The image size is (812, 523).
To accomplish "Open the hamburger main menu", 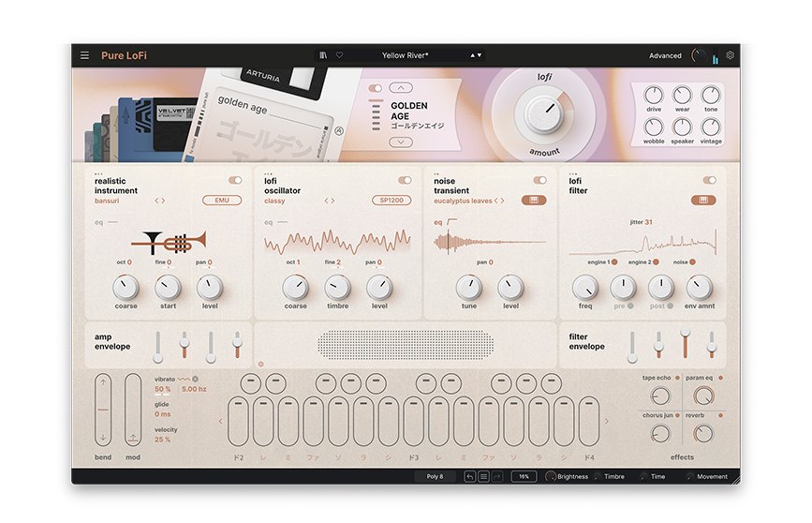I will coord(84,55).
